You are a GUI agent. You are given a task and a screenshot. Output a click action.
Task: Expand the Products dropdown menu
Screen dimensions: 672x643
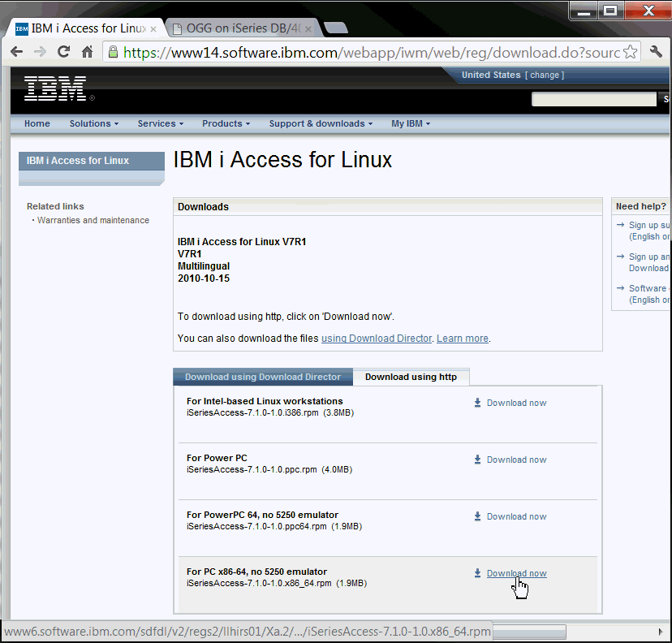pos(226,123)
